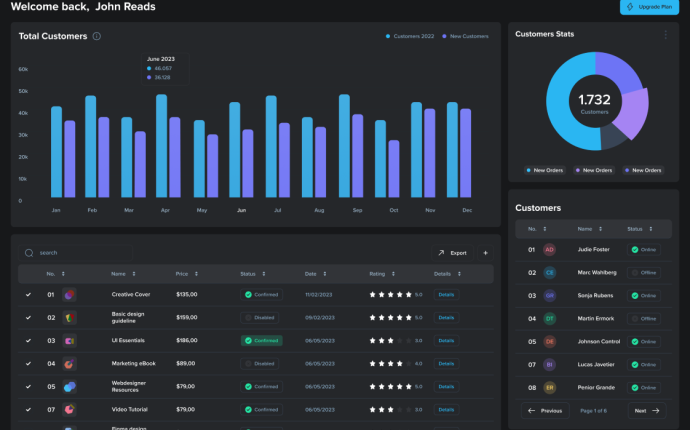The image size is (690, 430).
Task: Click the AD avatar of Judie Foster
Action: coord(549,250)
